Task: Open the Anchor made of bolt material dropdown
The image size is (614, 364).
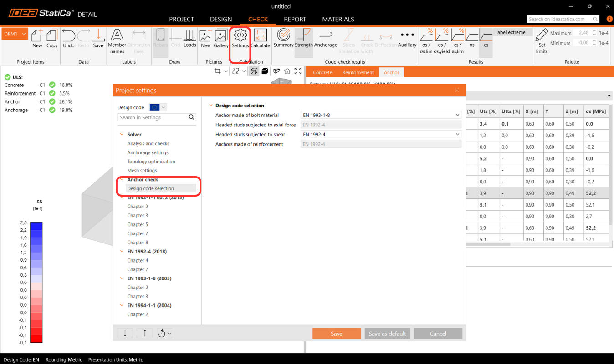Action: click(x=381, y=116)
